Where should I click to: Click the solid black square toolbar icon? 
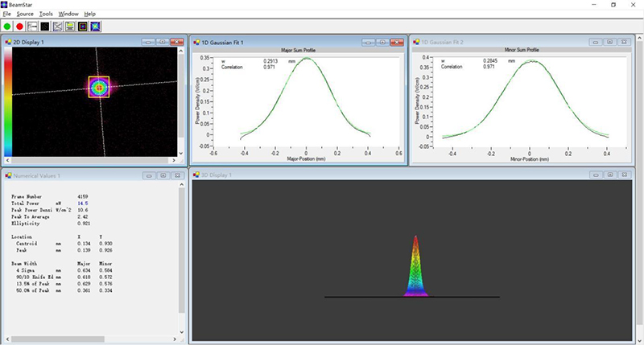pyautogui.click(x=45, y=27)
